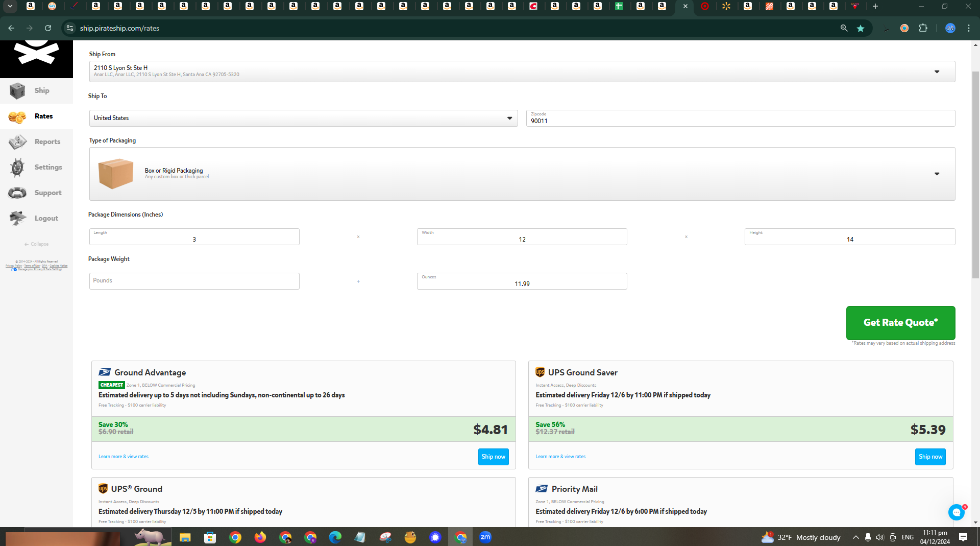Screen dimensions: 980x546
Task: Click the Priority Mail card title
Action: 574,489
